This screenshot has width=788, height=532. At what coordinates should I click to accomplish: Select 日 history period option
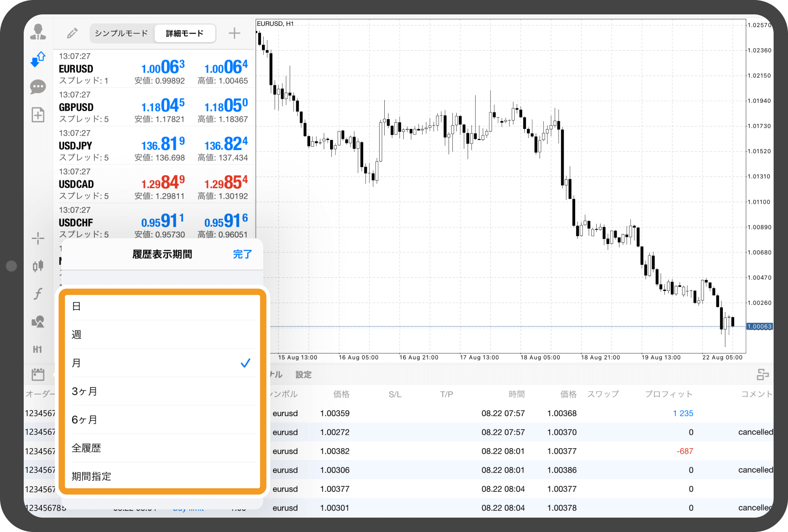pyautogui.click(x=161, y=306)
